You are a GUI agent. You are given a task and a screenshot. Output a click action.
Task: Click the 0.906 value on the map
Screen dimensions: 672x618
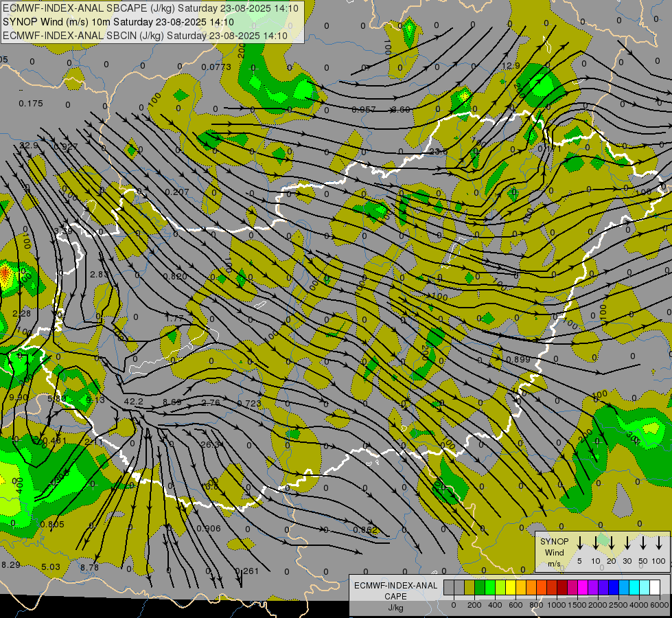209,528
